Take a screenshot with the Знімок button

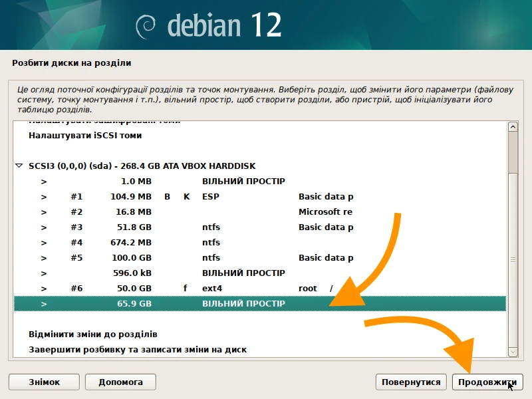pyautogui.click(x=44, y=382)
